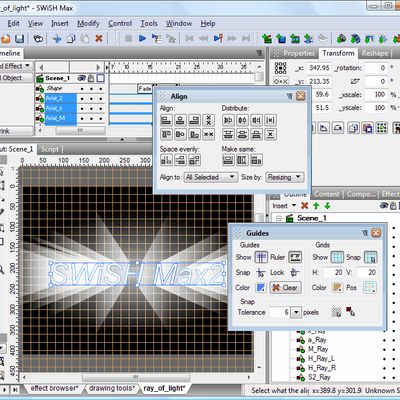Open the Add Effect dropdown in Timeline

coord(16,66)
